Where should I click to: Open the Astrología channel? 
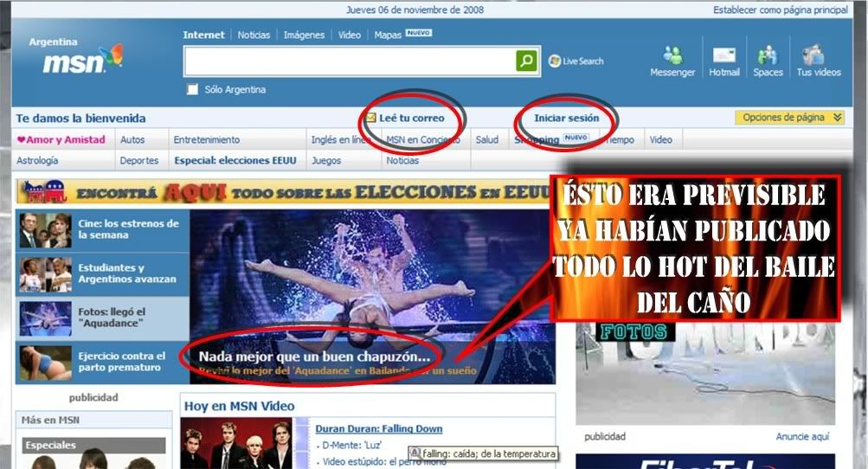click(x=37, y=161)
